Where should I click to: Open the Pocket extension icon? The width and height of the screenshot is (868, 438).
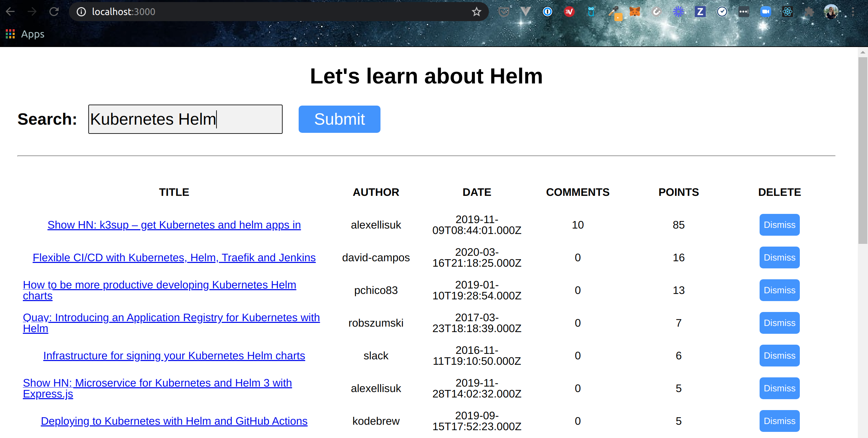504,12
